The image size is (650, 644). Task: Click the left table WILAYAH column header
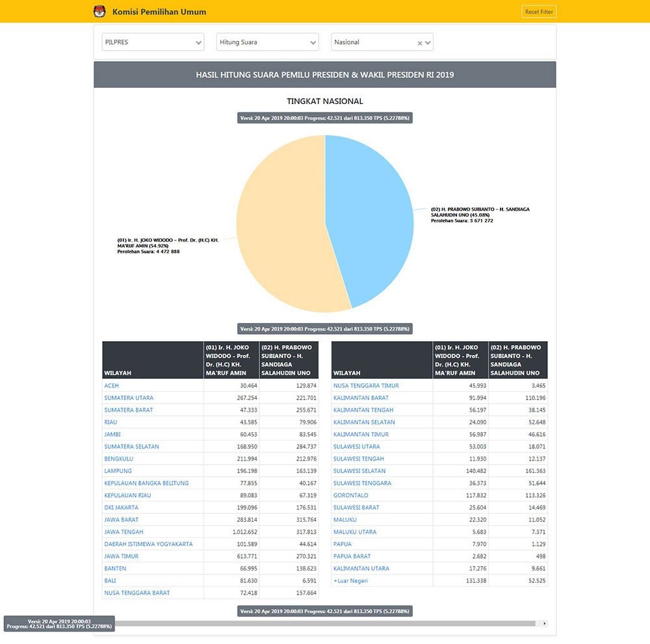pos(118,373)
